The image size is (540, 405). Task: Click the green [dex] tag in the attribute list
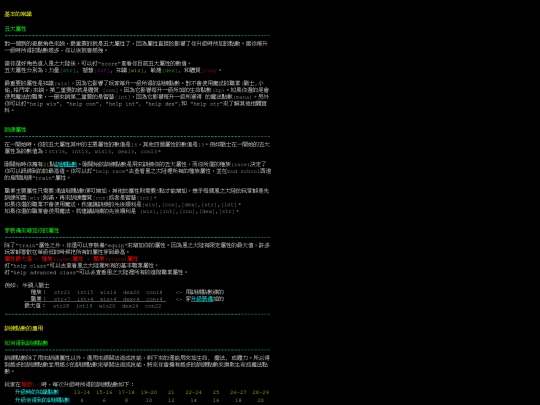[169, 70]
